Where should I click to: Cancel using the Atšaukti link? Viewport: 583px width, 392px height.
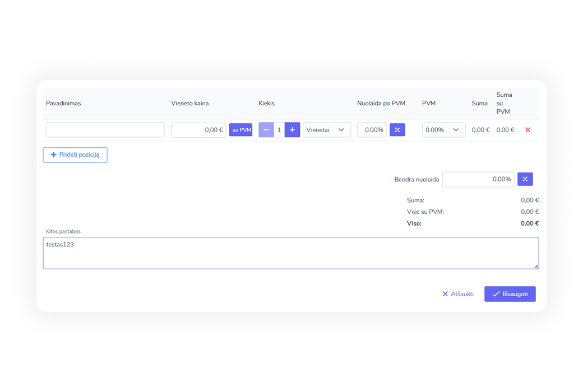click(x=458, y=294)
